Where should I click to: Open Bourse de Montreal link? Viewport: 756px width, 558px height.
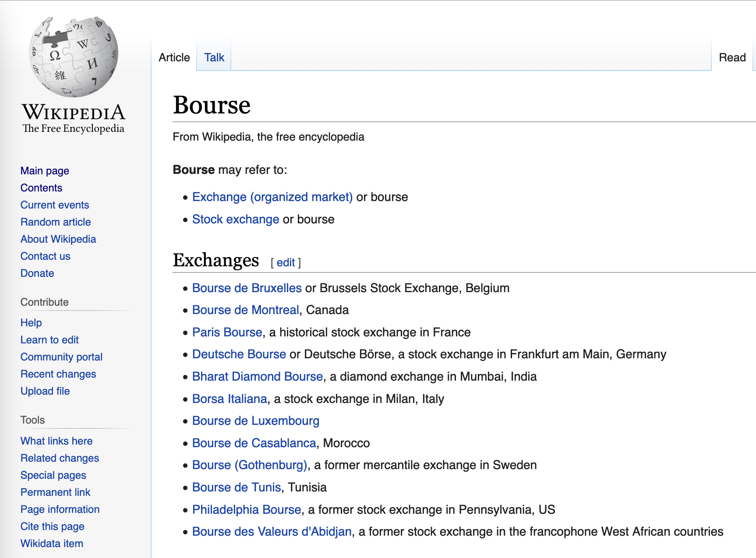click(x=246, y=310)
